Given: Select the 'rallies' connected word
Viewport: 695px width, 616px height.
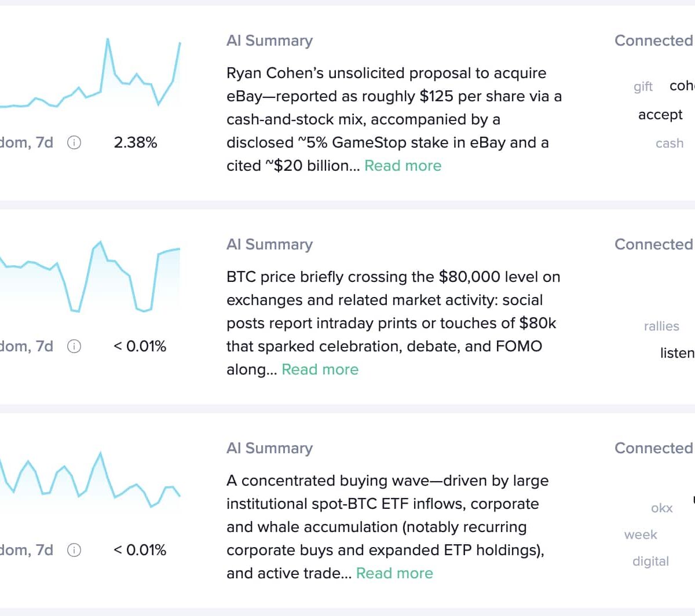Looking at the screenshot, I should point(661,326).
